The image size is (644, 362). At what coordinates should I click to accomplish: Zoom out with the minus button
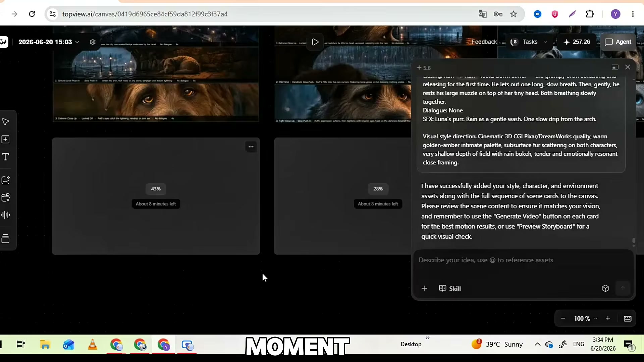click(x=563, y=318)
